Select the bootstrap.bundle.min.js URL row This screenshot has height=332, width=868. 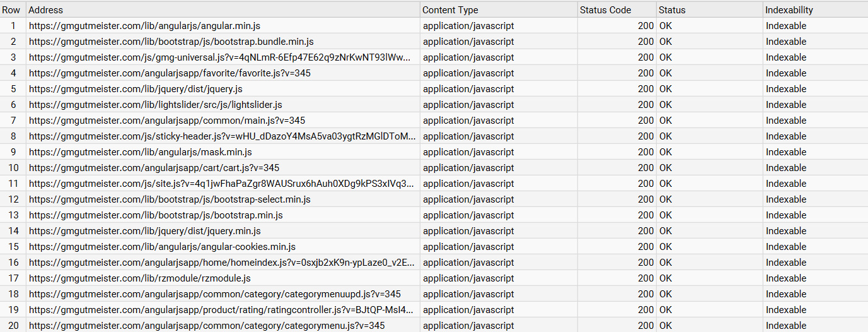[x=171, y=42]
